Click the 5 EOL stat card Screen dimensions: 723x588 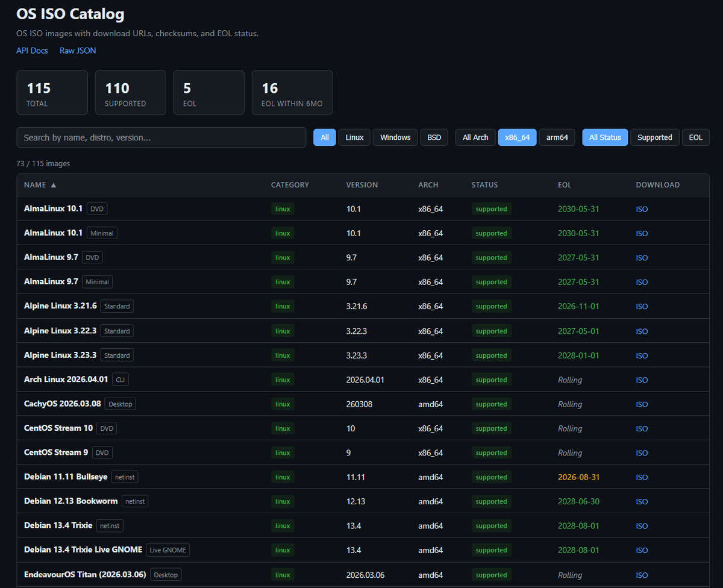coord(209,93)
